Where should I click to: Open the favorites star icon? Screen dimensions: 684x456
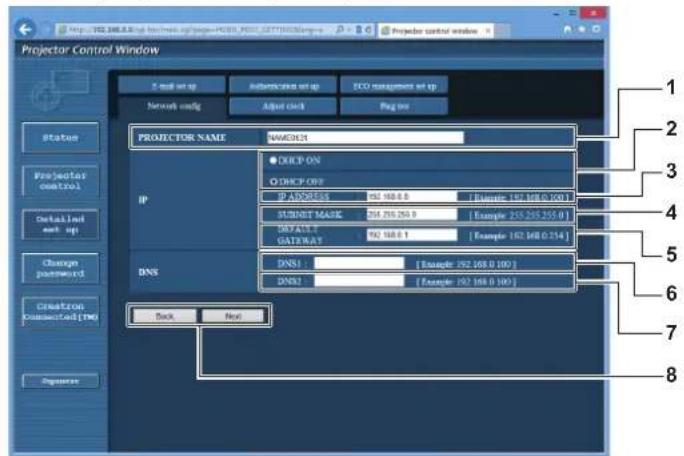[581, 29]
